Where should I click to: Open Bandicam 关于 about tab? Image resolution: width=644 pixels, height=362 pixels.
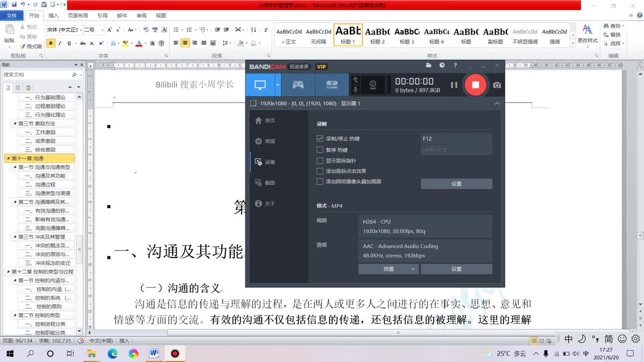point(265,204)
